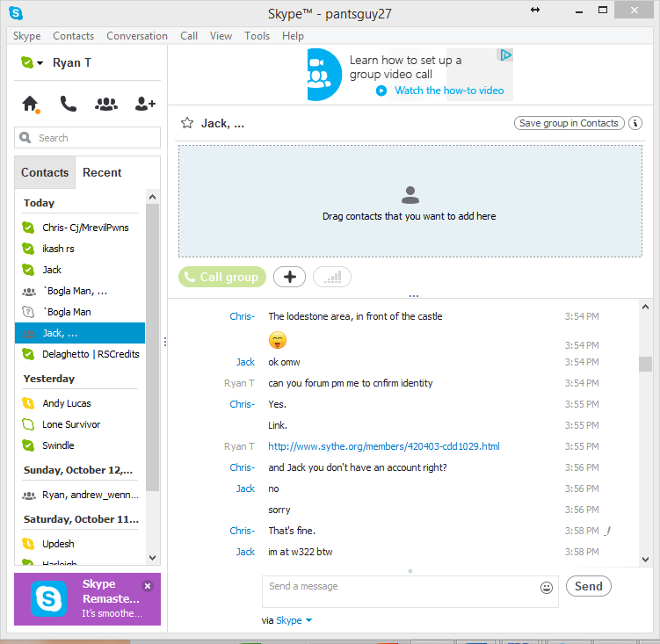Click Watch the how-to video link

[x=449, y=90]
